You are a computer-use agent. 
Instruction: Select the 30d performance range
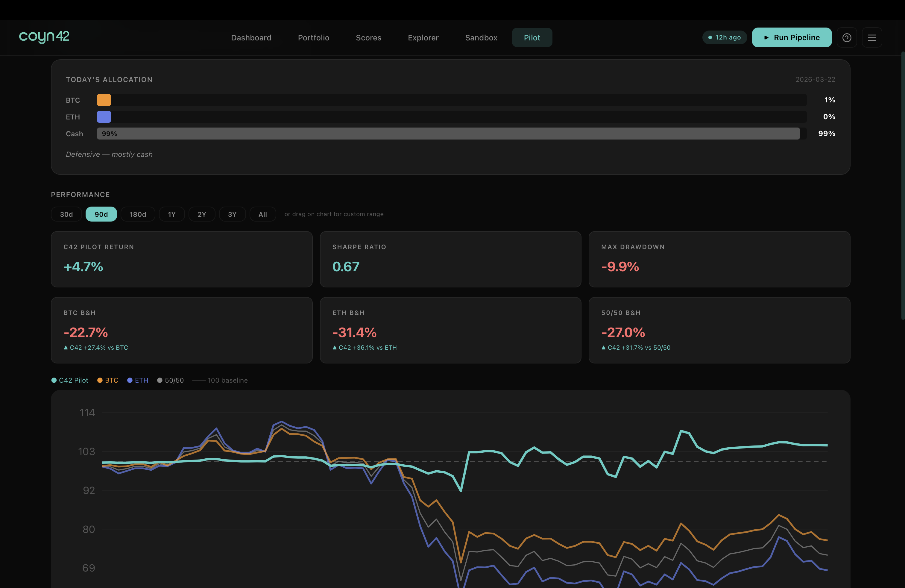[x=66, y=214]
